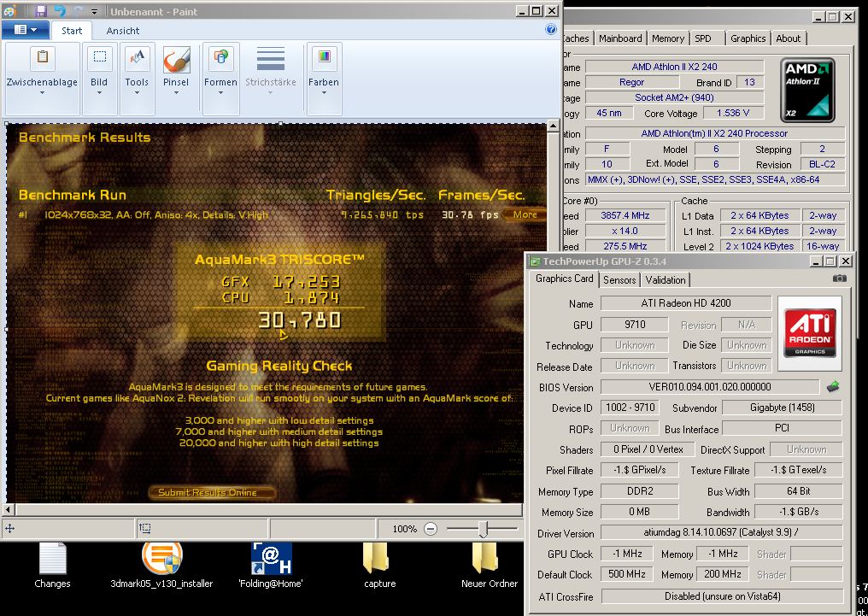Select the Neuer Ordner folder on desktop

click(x=490, y=566)
